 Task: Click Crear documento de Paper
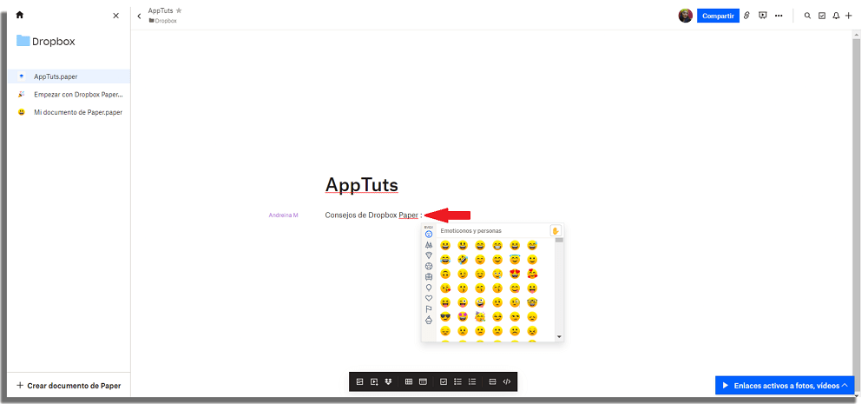(x=69, y=385)
